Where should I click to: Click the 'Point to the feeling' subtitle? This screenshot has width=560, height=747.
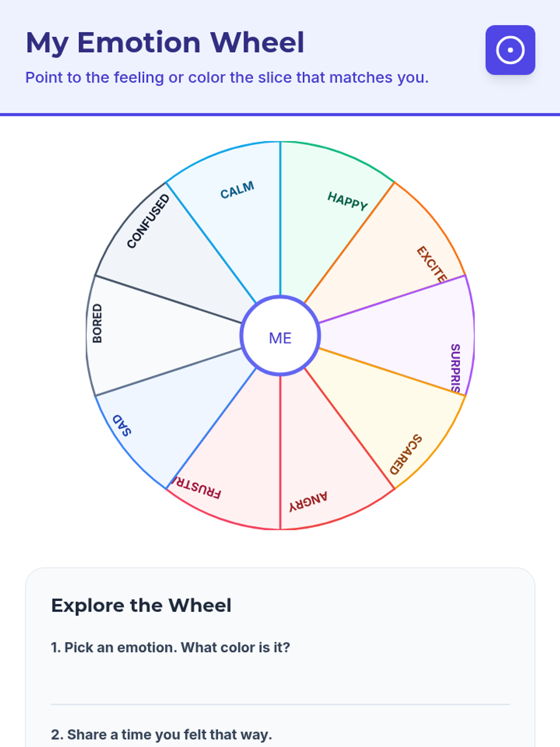point(227,78)
